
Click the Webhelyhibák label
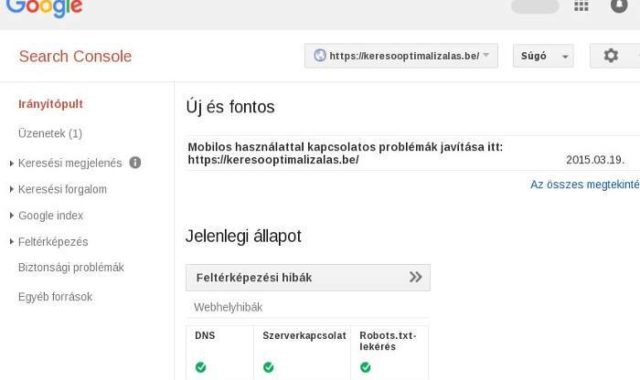228,307
